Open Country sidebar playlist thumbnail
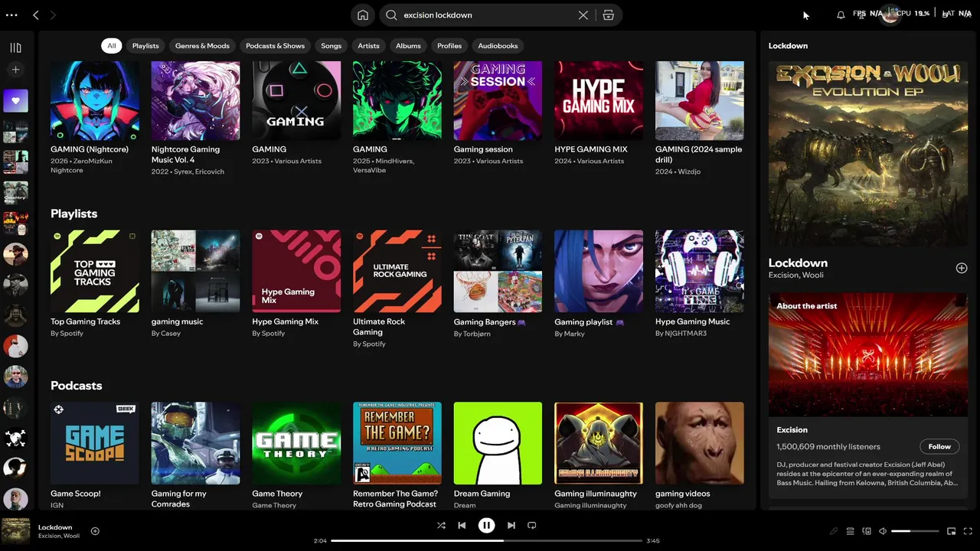 pos(15,192)
